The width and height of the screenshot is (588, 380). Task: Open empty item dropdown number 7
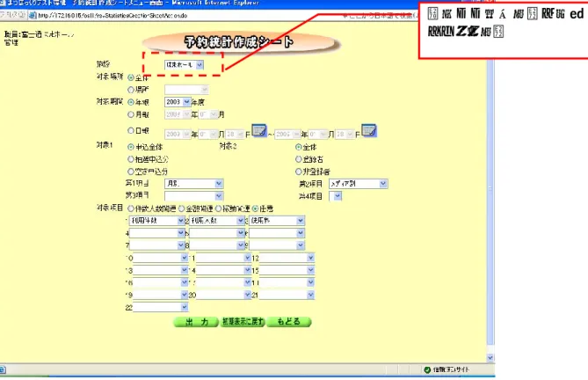point(156,245)
